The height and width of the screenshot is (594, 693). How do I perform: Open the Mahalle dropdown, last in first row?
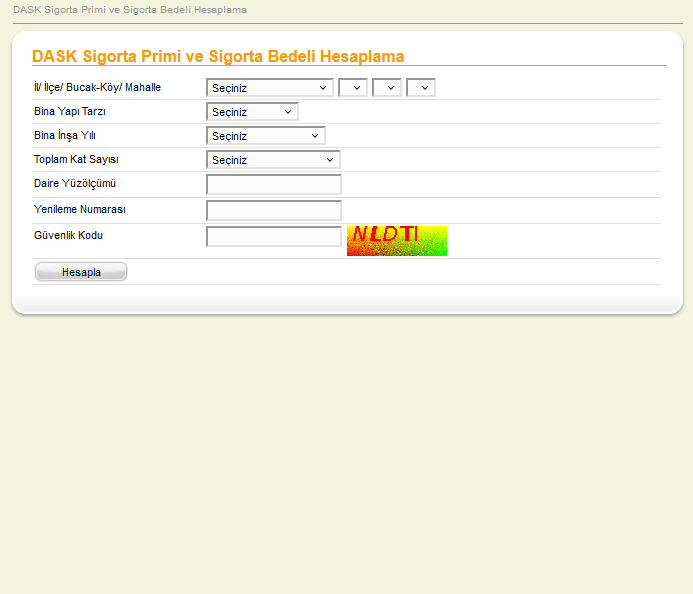(420, 88)
